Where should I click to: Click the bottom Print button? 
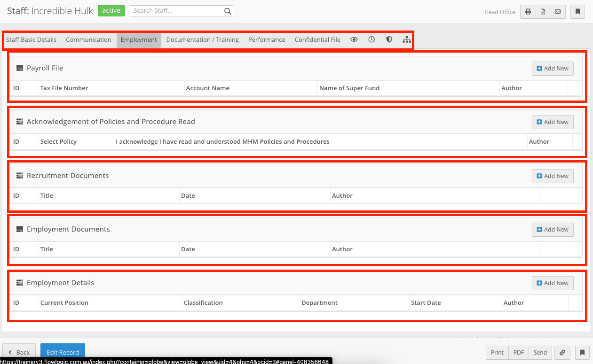tap(497, 352)
